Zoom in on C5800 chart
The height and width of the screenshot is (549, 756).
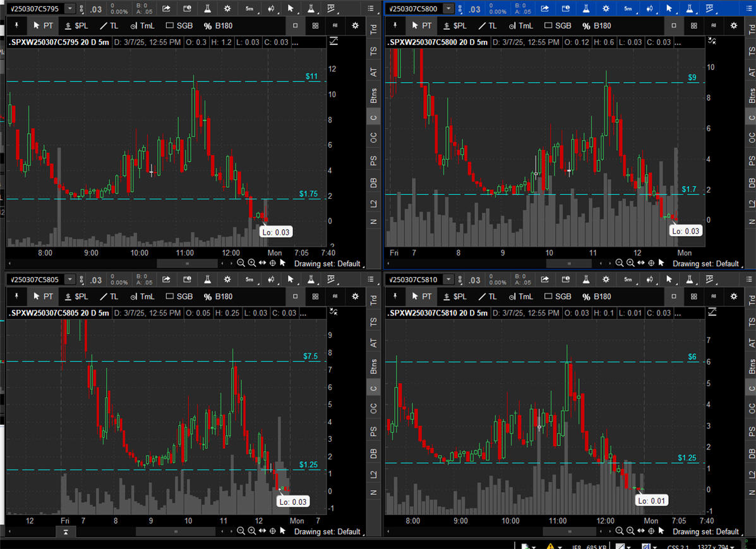tap(630, 263)
